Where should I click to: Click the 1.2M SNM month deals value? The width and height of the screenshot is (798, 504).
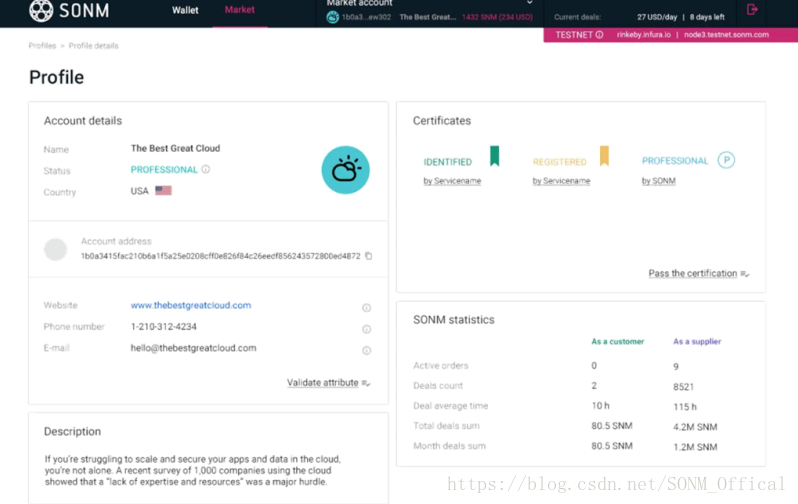pos(695,447)
